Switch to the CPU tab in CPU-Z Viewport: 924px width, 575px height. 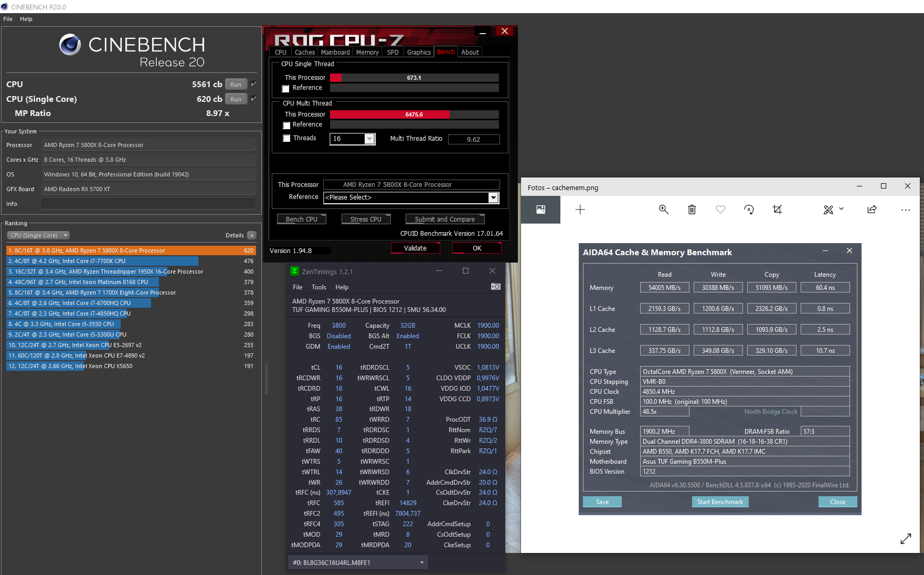281,52
